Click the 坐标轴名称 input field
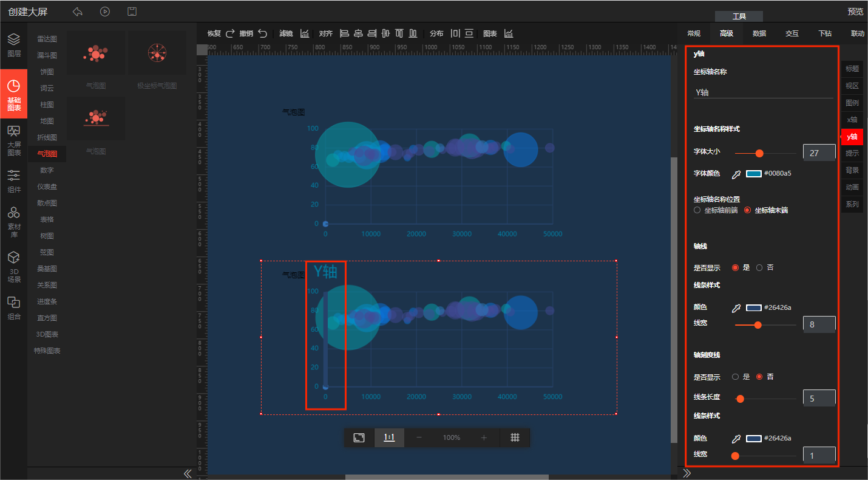Viewport: 868px width, 480px height. click(x=764, y=92)
